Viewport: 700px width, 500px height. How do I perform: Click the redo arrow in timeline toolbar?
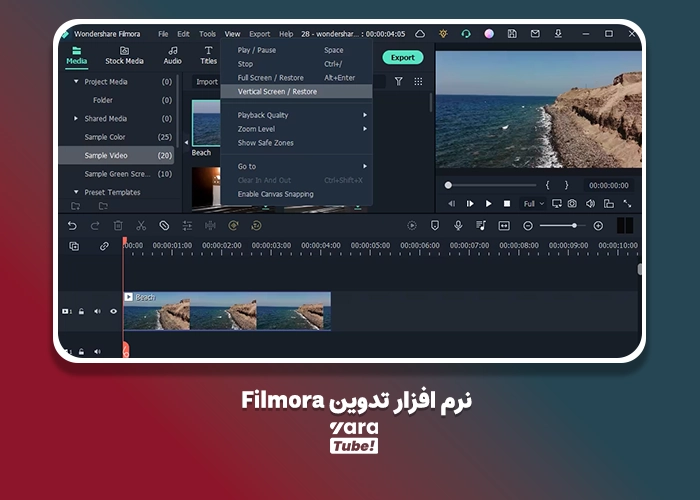click(x=95, y=225)
